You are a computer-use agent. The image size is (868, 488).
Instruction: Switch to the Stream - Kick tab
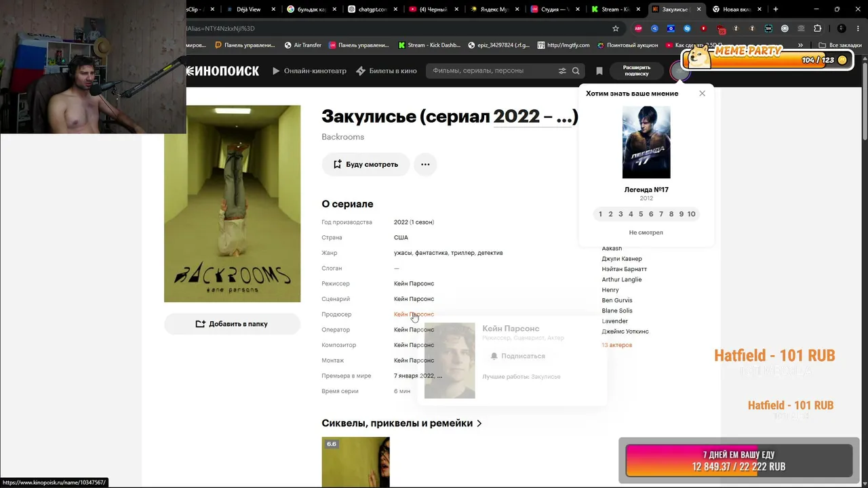tap(614, 9)
